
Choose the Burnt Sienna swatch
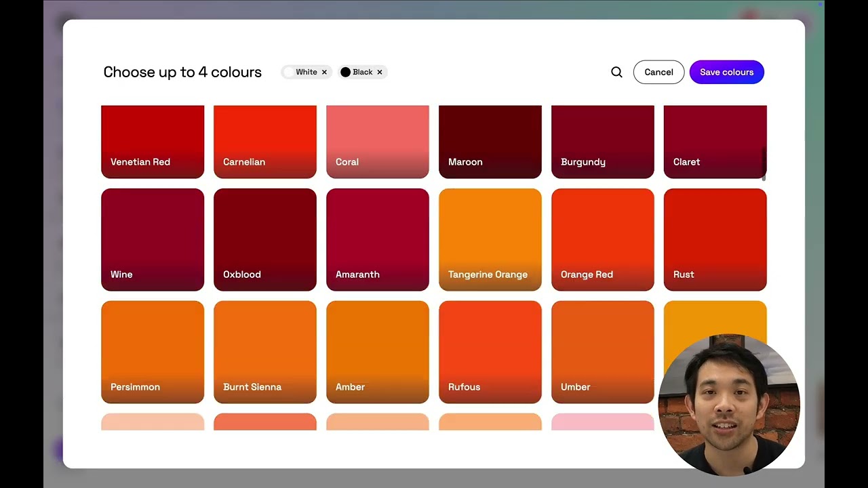(265, 352)
